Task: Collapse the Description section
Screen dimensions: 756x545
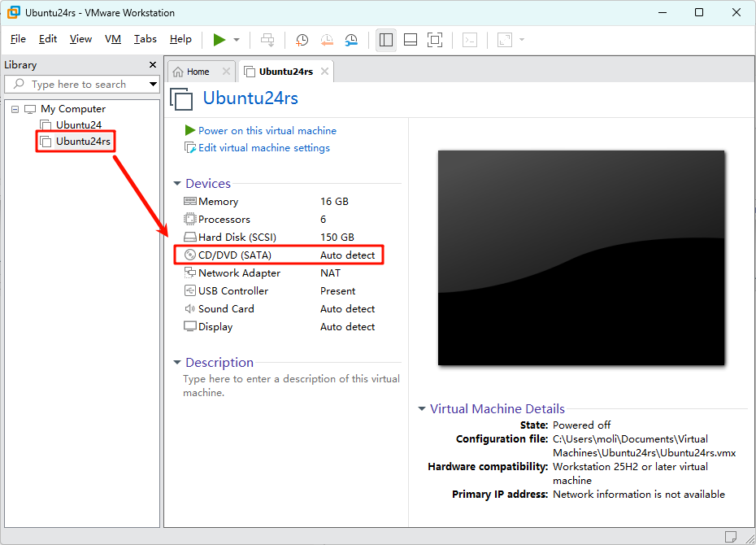Action: pyautogui.click(x=177, y=362)
